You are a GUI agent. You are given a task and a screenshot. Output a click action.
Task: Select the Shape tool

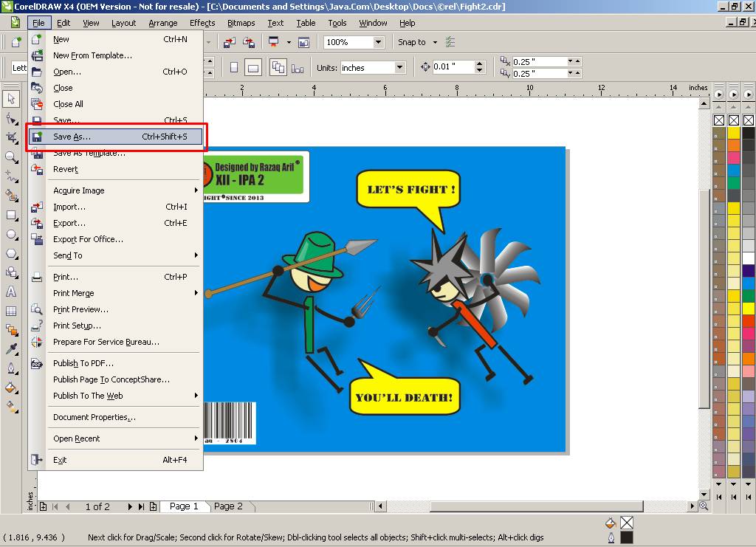(12, 117)
